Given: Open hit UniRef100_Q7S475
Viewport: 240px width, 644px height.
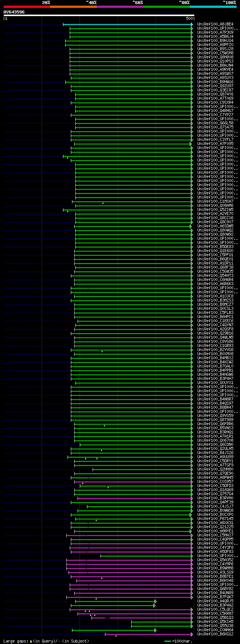Looking at the screenshot, I should [x=215, y=127].
